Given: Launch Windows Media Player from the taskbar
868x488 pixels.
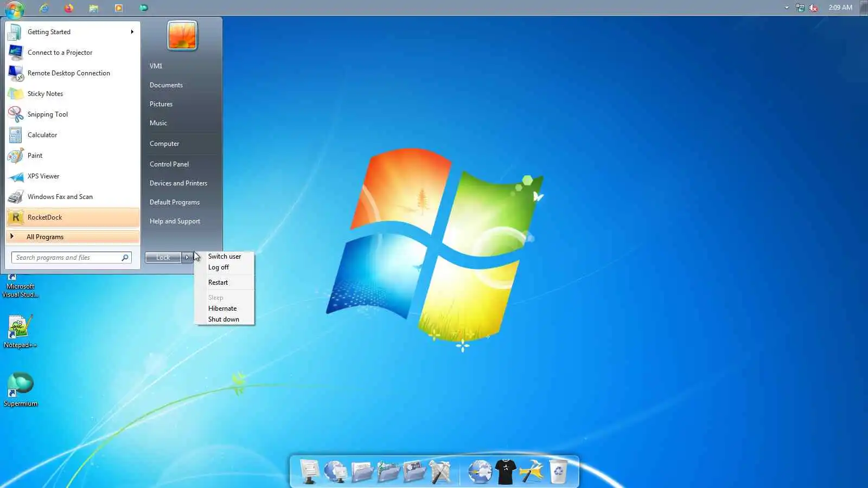Looking at the screenshot, I should pos(119,8).
